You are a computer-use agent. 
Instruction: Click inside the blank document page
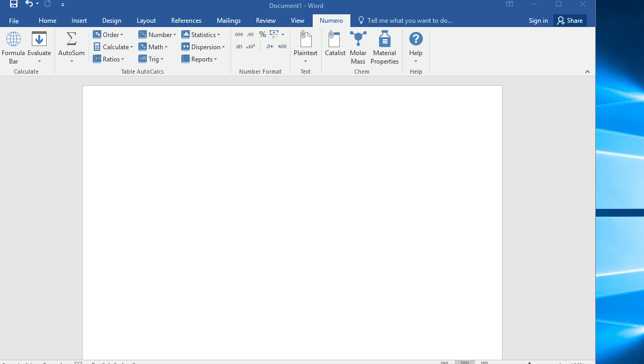292,223
